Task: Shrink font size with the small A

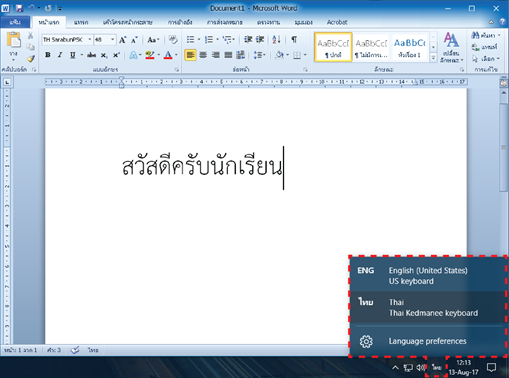Action: click(134, 40)
